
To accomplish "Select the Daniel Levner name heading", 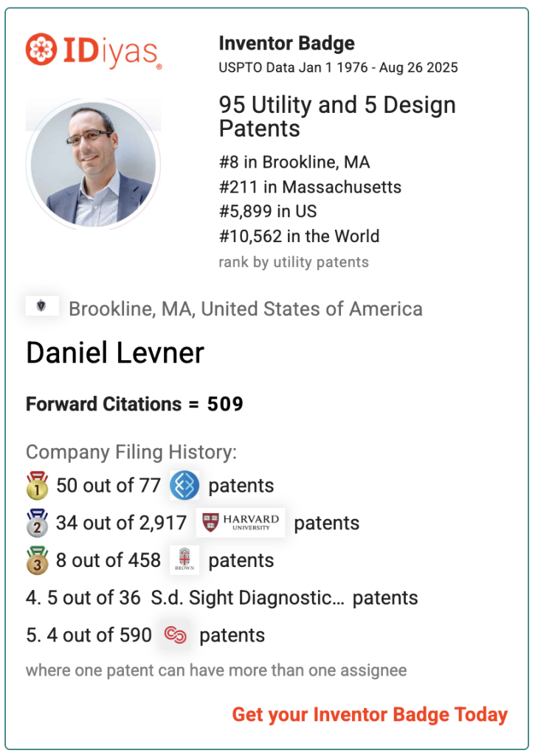I will [115, 353].
